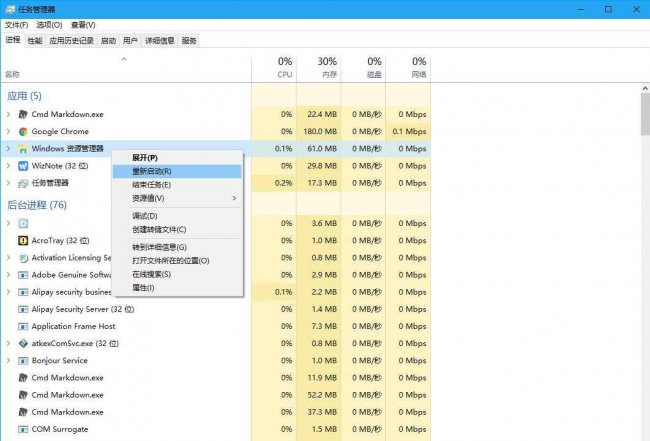Image resolution: width=650 pixels, height=441 pixels.
Task: Expand the Cmd Markdown.exe app row
Action: point(8,114)
